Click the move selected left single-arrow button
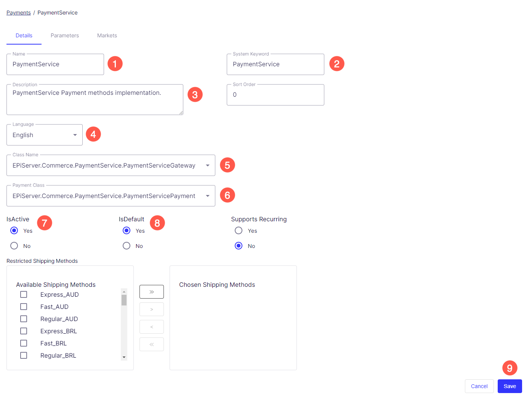532x398 pixels. (151, 327)
